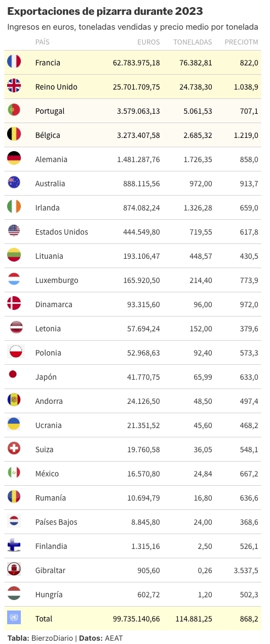Screen dimensions: 270x644
Task: Click the Switzerland flag icon
Action: (14, 449)
